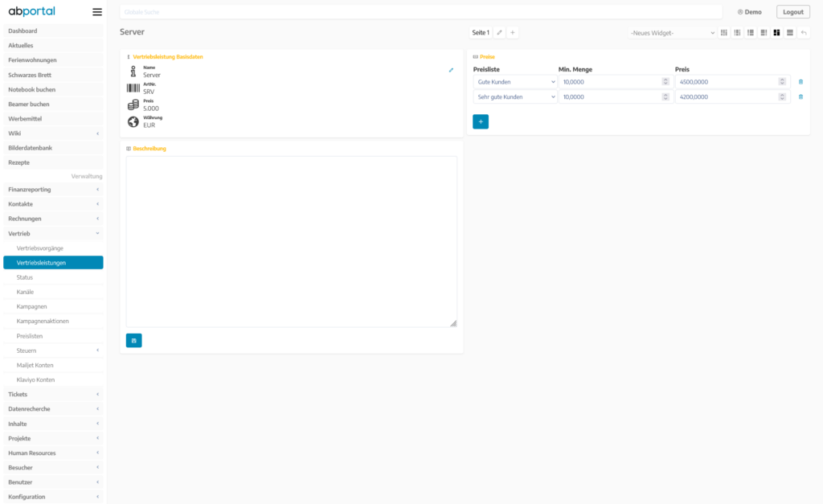This screenshot has width=823, height=504.
Task: Click stepper on the 4500,0000 Preis field
Action: point(782,82)
